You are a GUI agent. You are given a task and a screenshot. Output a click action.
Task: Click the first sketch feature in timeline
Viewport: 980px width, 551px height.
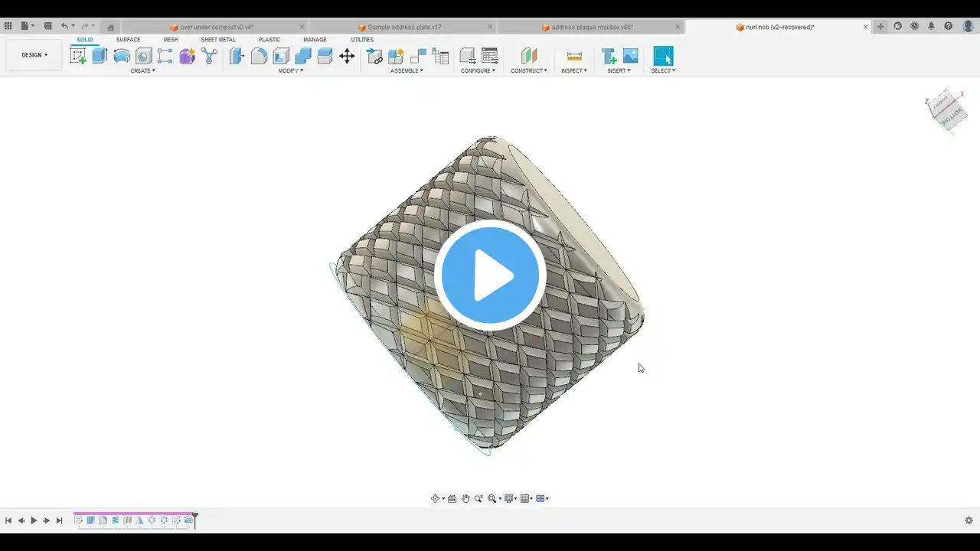point(78,520)
